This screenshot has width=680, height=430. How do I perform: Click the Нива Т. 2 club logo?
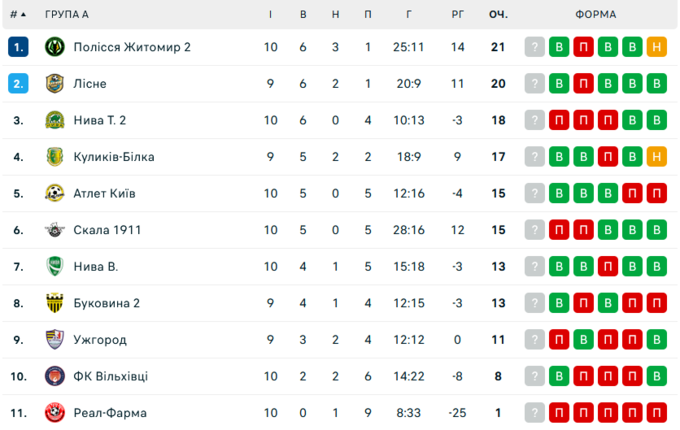54,120
